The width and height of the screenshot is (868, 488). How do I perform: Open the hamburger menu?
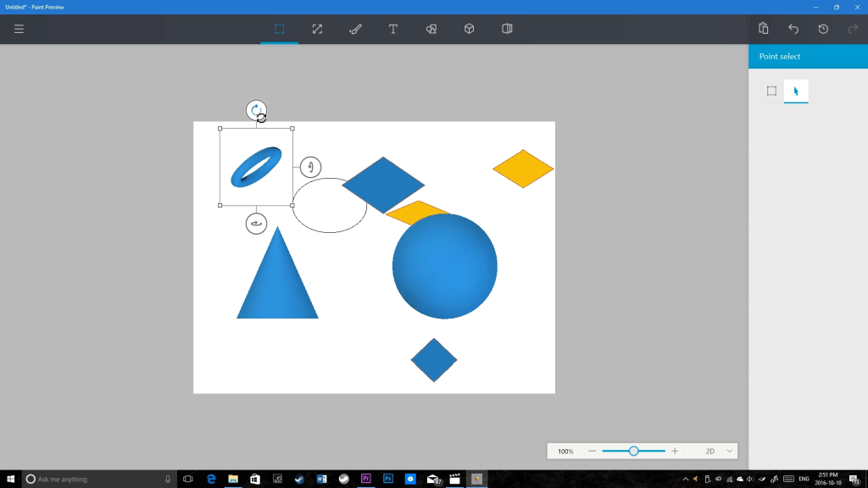tap(19, 29)
